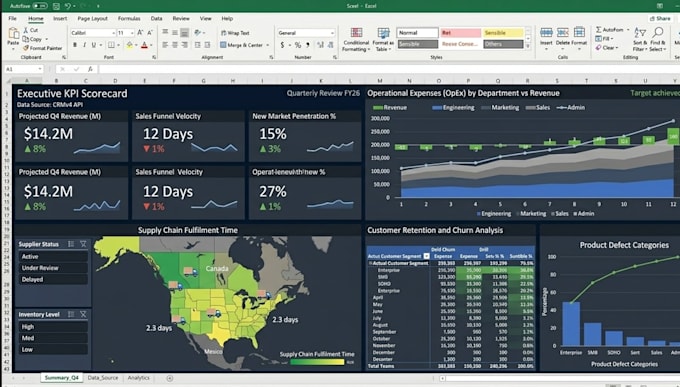The width and height of the screenshot is (680, 387).
Task: Switch to the Page Layout tab
Action: pyautogui.click(x=92, y=19)
